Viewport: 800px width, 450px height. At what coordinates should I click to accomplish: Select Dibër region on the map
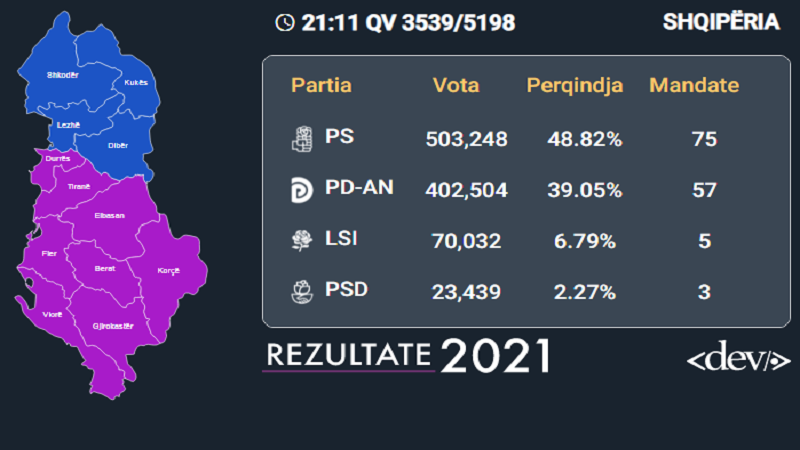(x=118, y=145)
